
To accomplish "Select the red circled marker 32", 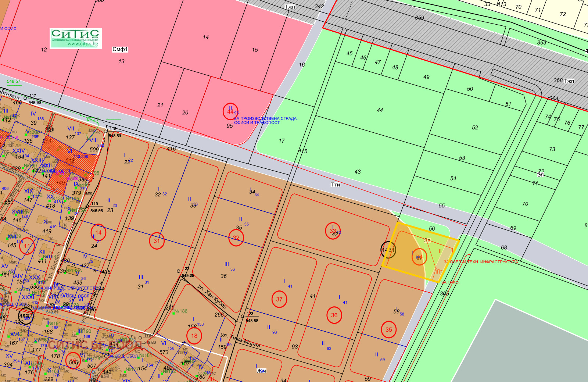I will coord(236,238).
